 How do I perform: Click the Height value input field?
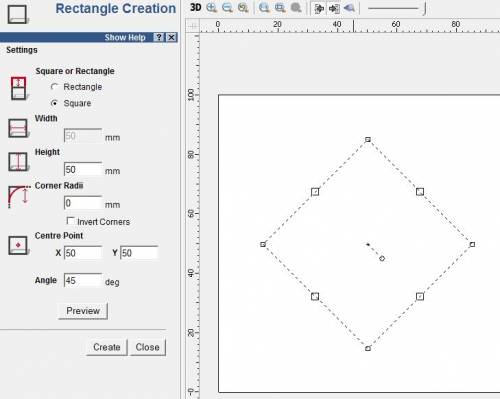(x=83, y=169)
